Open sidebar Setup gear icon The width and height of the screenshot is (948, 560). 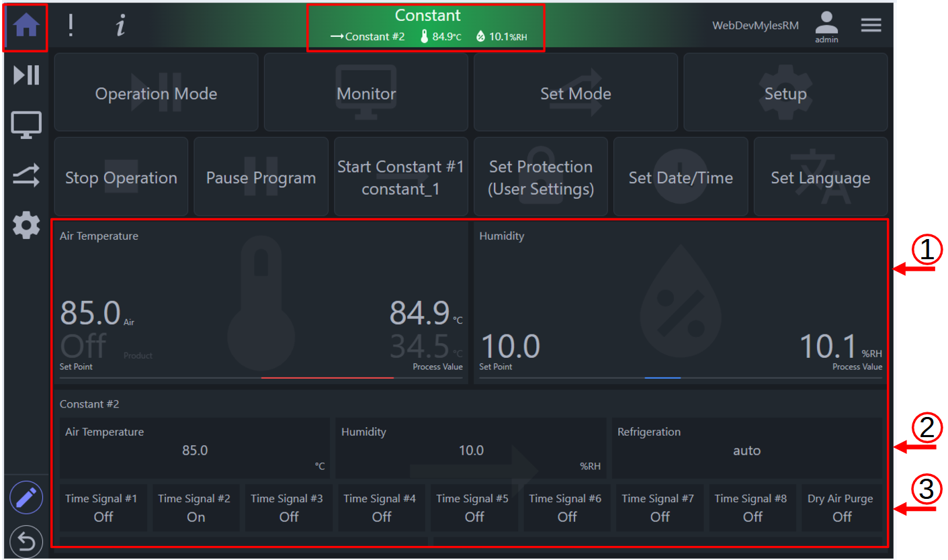pos(26,226)
